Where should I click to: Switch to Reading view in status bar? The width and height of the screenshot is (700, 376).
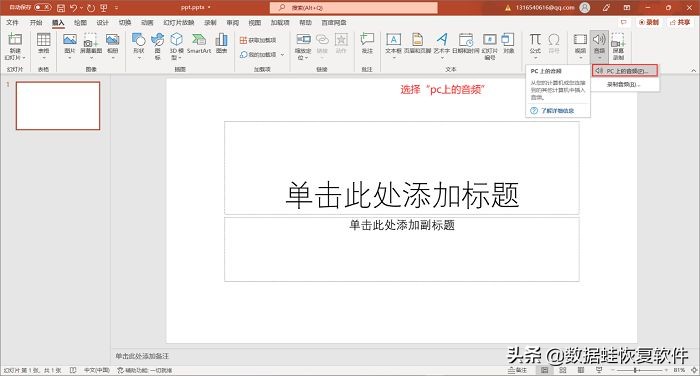click(x=581, y=370)
